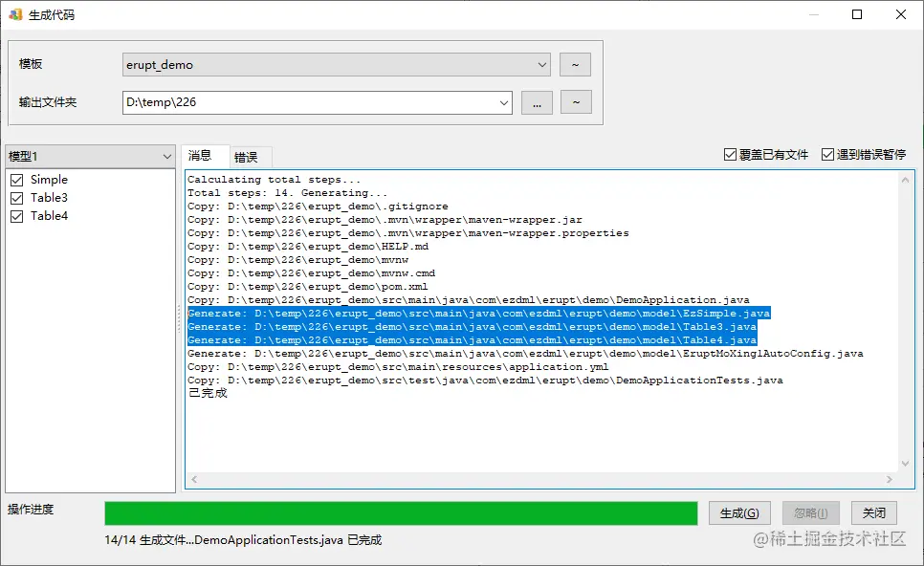Click the highlighted Table4.java line
This screenshot has width=924, height=566.
point(472,340)
